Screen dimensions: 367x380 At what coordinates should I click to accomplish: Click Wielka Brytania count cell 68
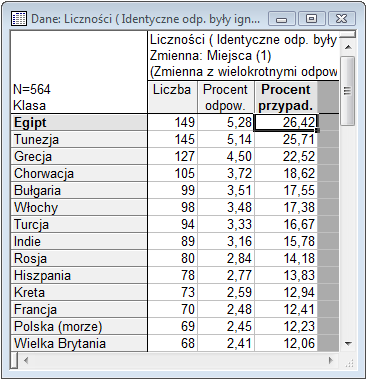(x=173, y=344)
